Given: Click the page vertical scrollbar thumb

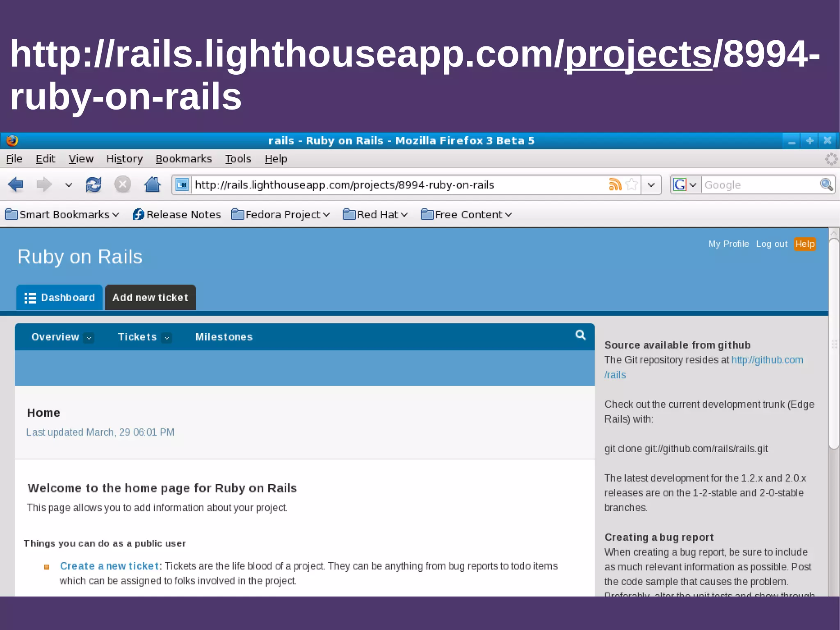Looking at the screenshot, I should pos(834,345).
